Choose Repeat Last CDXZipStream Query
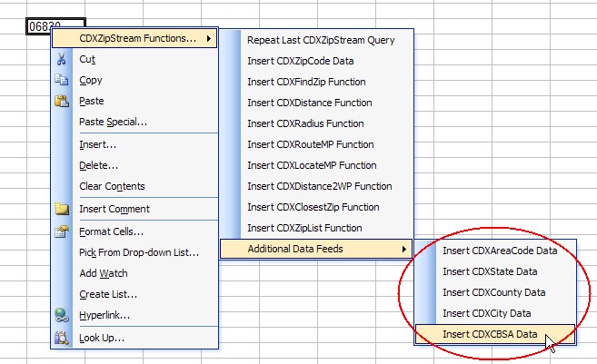Viewport: 597px width, 364px height. point(321,40)
